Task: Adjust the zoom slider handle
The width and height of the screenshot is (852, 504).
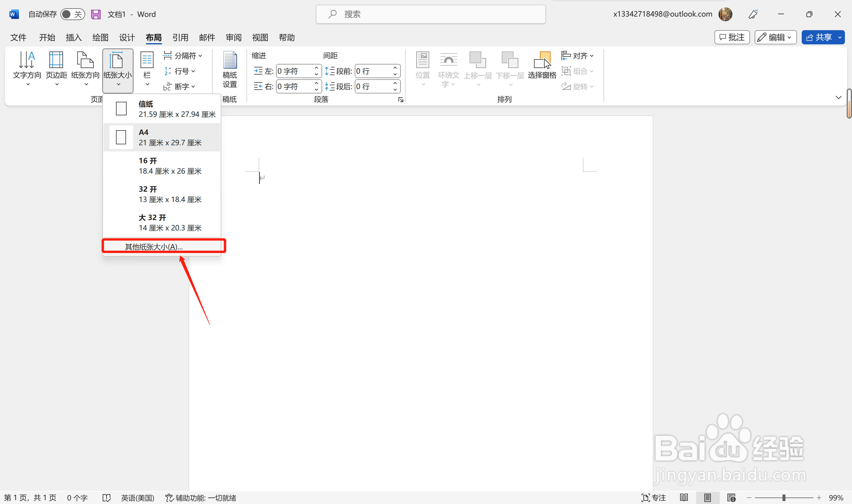Action: click(x=784, y=498)
